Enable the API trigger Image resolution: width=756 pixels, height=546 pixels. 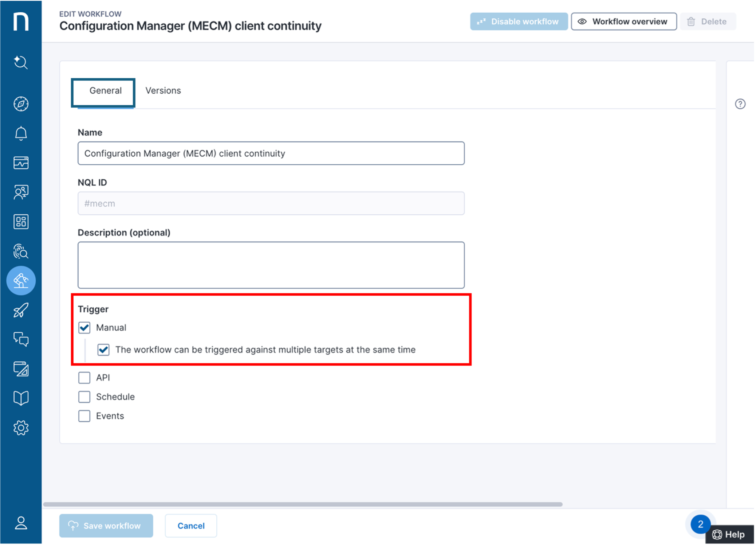pyautogui.click(x=84, y=378)
